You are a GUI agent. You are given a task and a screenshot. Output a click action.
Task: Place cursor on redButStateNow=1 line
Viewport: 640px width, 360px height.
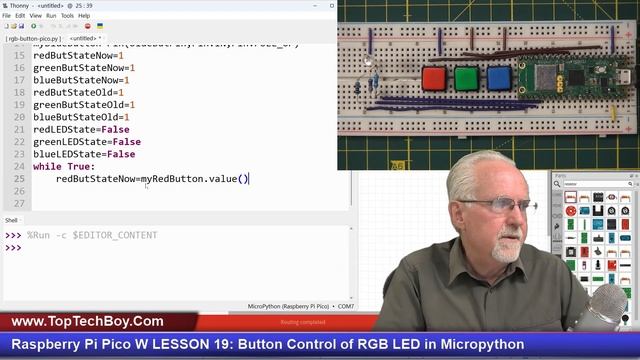[78, 56]
